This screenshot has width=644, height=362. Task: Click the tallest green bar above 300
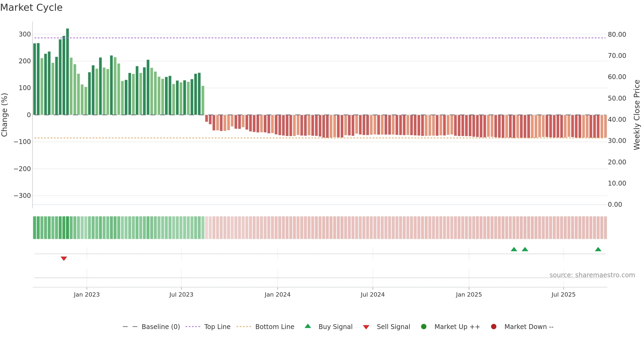[67, 72]
